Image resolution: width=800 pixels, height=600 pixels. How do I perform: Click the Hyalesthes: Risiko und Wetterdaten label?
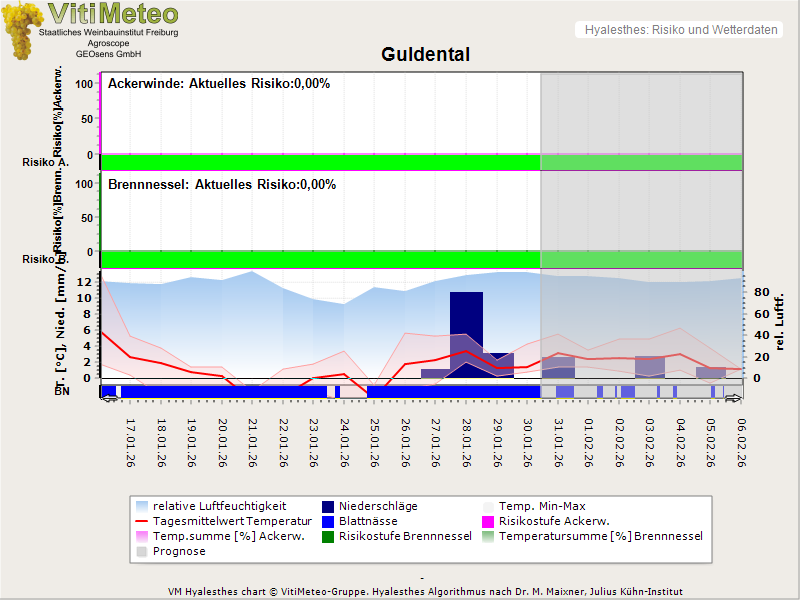point(680,30)
